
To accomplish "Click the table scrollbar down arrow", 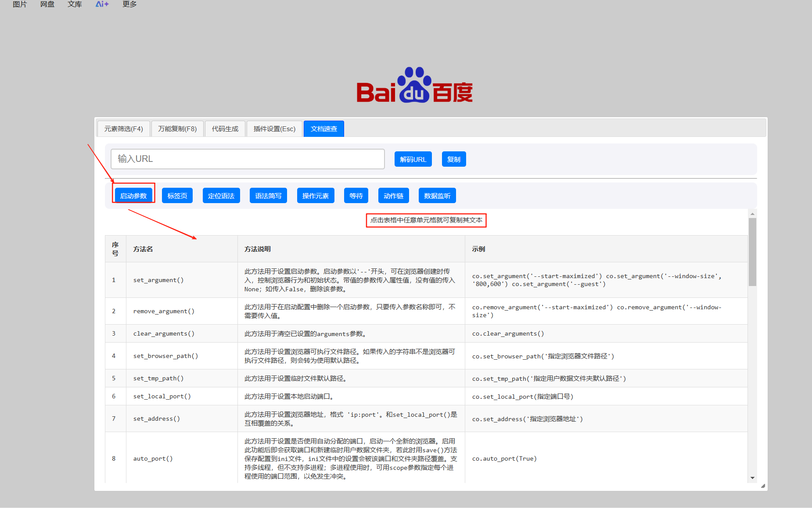I will pyautogui.click(x=752, y=478).
